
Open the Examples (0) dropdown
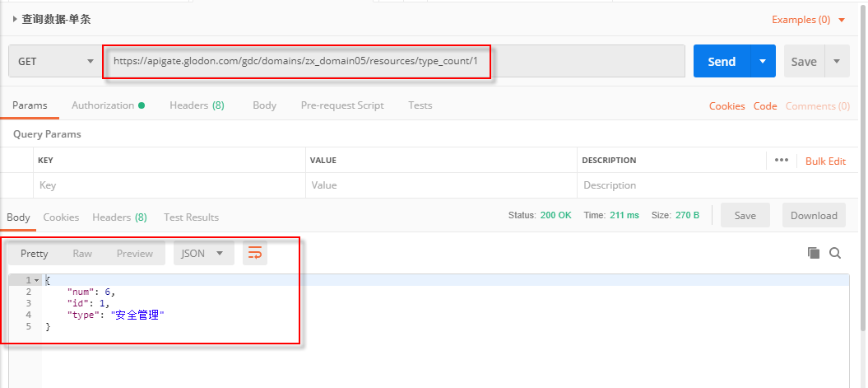click(808, 20)
